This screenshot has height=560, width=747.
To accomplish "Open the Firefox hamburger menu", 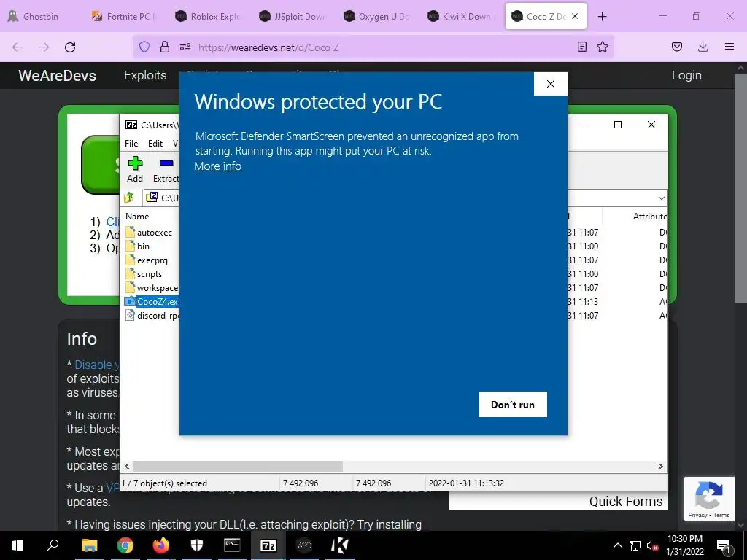I will 729,47.
